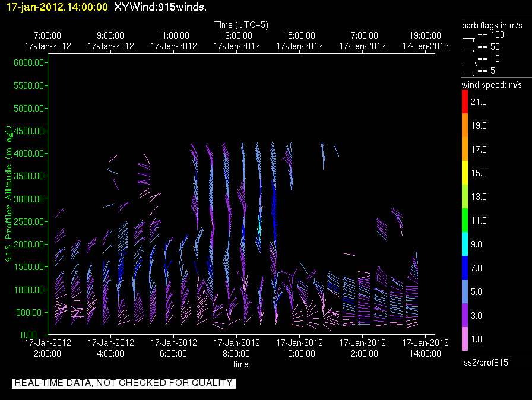Click the '0.00' altitude tick label
Image resolution: width=532 pixels, height=400 pixels.
(28, 335)
